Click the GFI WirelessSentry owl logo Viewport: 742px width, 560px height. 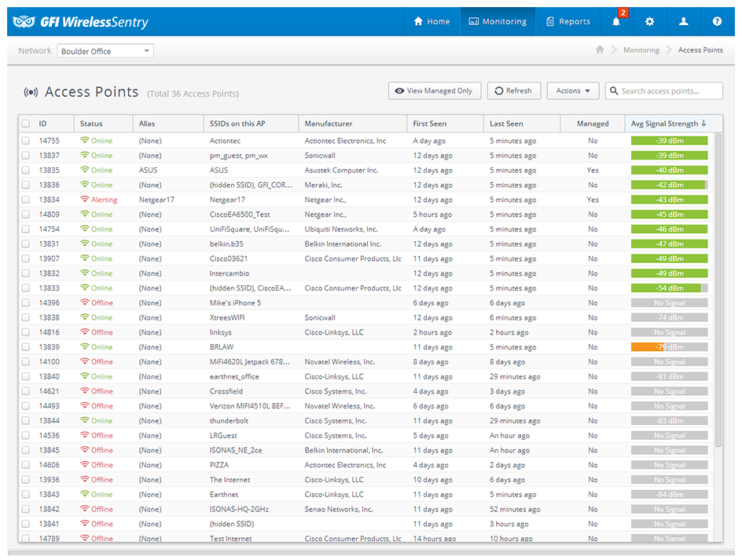coord(24,22)
